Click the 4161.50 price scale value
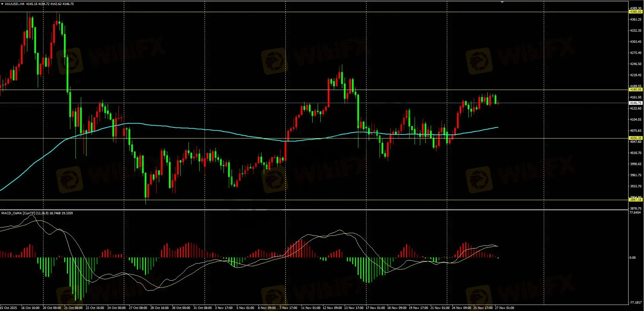Viewport: 644px width, 311px height. pos(636,97)
